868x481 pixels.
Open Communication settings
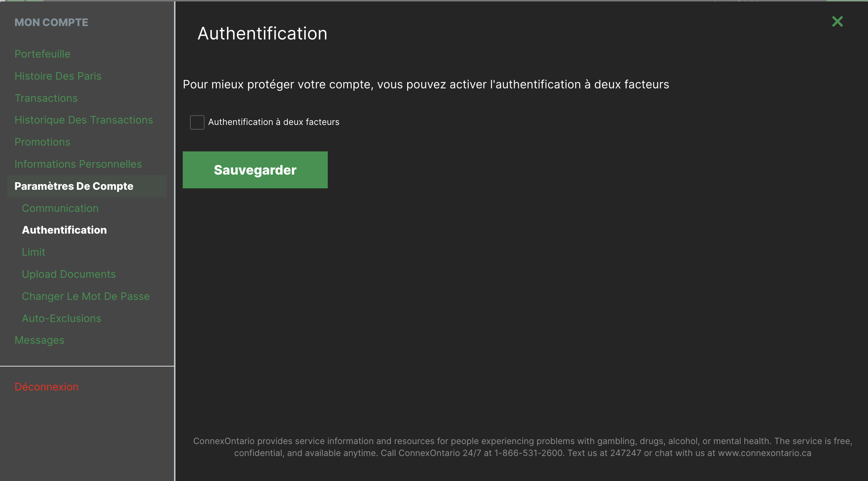(60, 208)
